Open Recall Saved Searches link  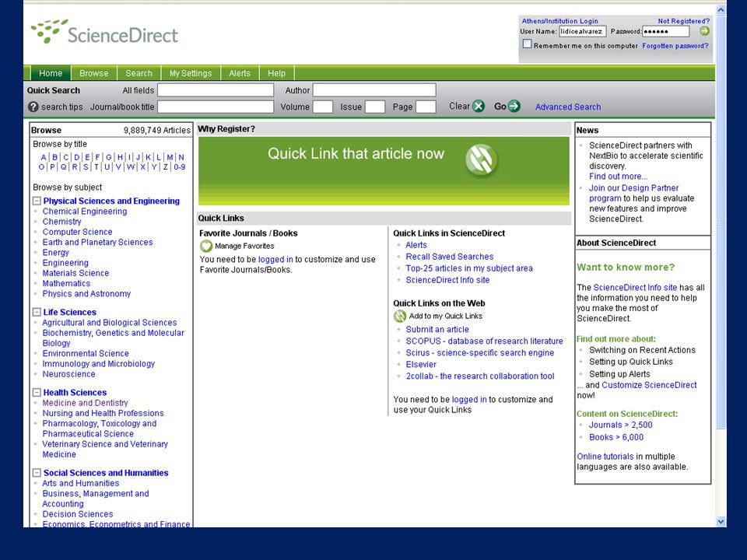point(449,257)
